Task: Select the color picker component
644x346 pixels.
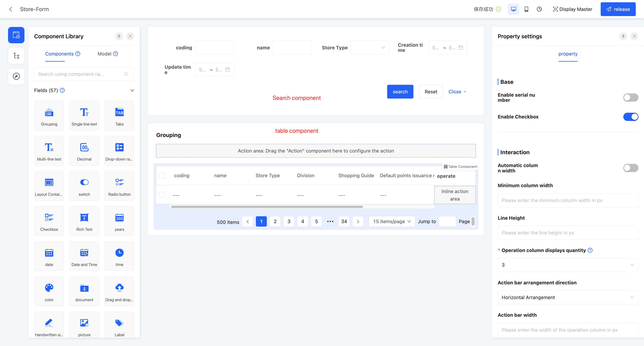Action: coord(49,291)
